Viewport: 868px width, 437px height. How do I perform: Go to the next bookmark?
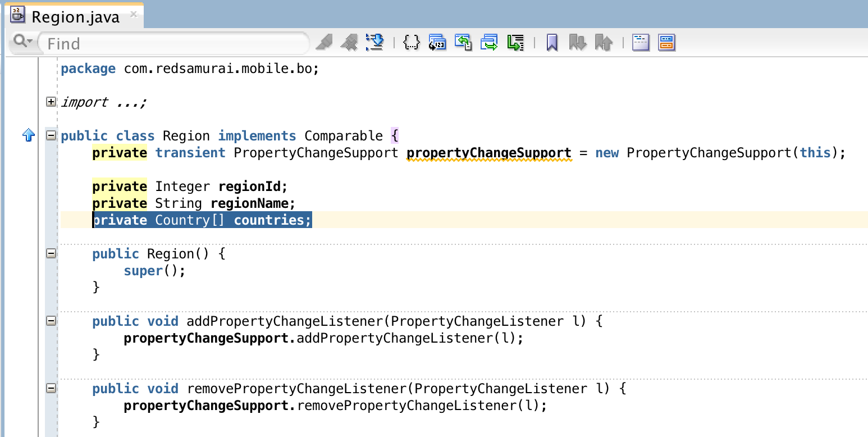(578, 42)
